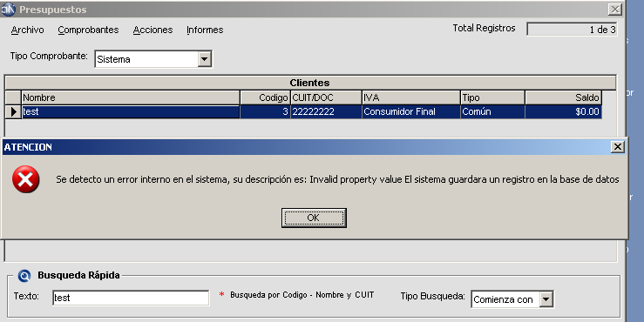Open the Archivo menu

pyautogui.click(x=28, y=30)
